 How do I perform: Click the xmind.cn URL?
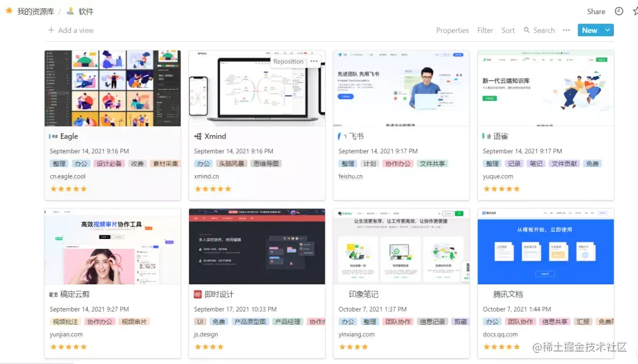206,176
